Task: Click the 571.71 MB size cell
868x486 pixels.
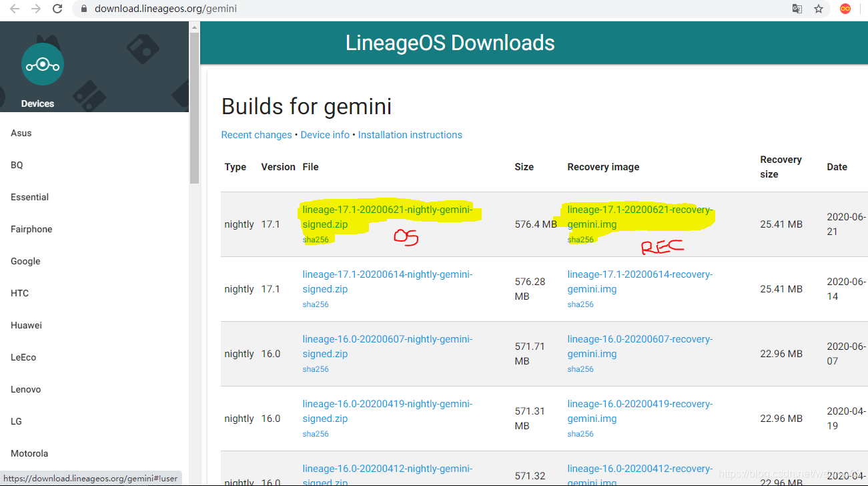Action: pos(530,354)
